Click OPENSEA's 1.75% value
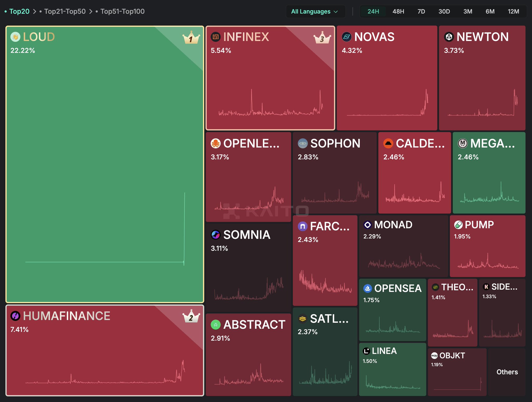The image size is (532, 402). pyautogui.click(x=371, y=300)
